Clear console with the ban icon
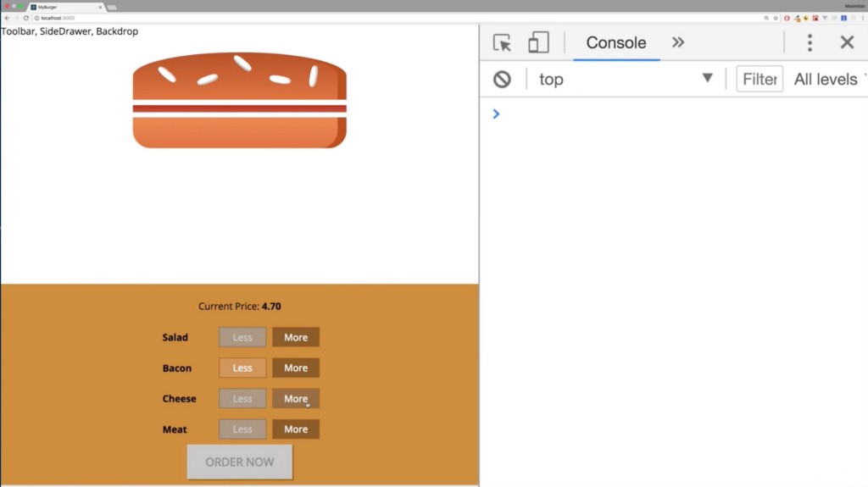The image size is (868, 487). 502,79
